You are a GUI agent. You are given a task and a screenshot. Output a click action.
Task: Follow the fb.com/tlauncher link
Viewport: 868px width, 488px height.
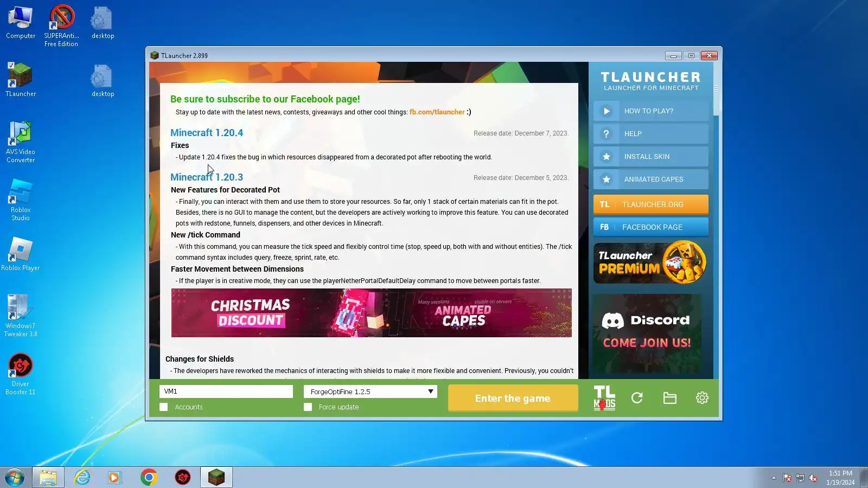pyautogui.click(x=437, y=112)
